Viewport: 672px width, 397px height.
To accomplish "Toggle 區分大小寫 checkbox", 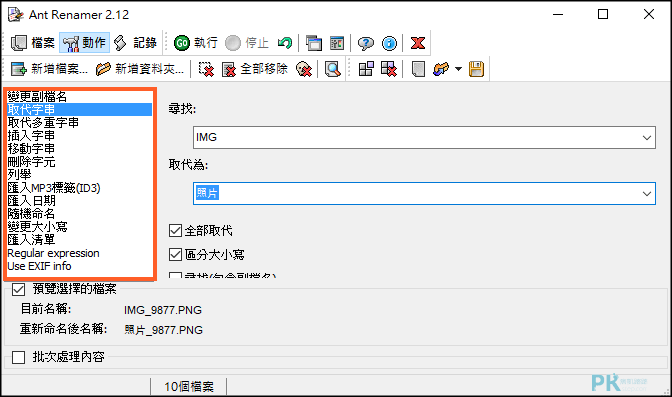I will pyautogui.click(x=175, y=255).
